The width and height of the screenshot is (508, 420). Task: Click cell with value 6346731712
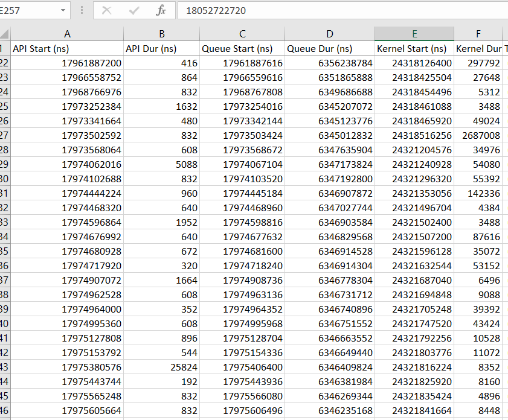click(x=330, y=294)
